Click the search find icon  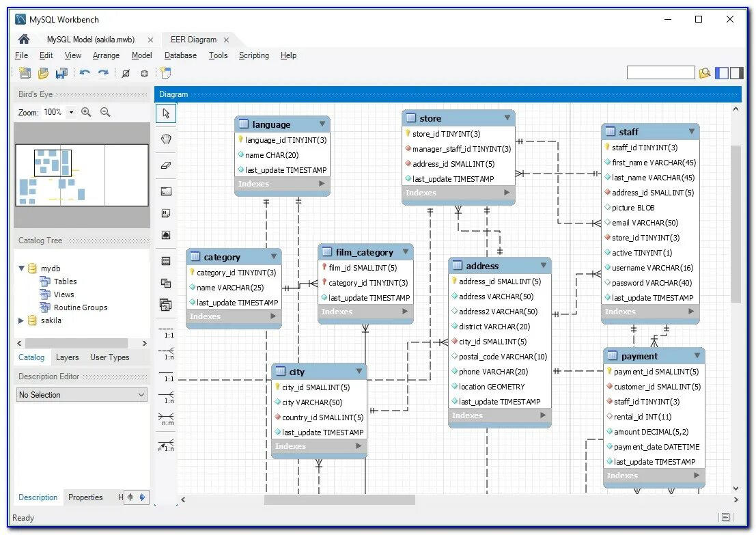(704, 73)
